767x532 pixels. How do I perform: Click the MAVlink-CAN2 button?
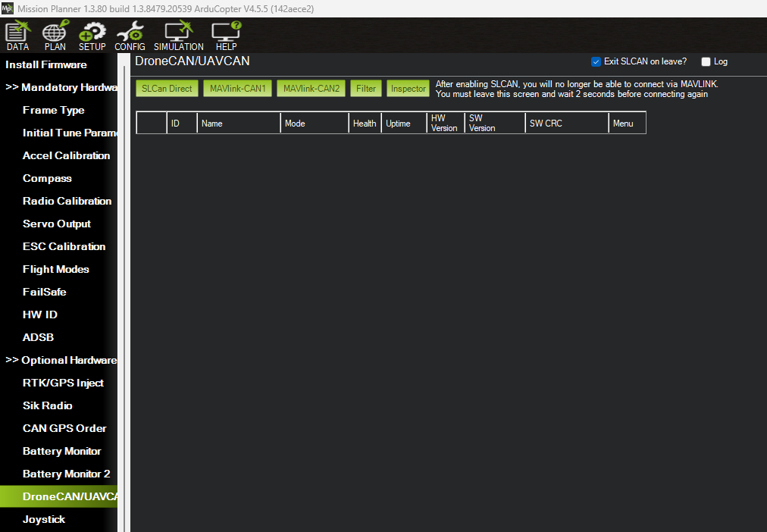(x=311, y=89)
